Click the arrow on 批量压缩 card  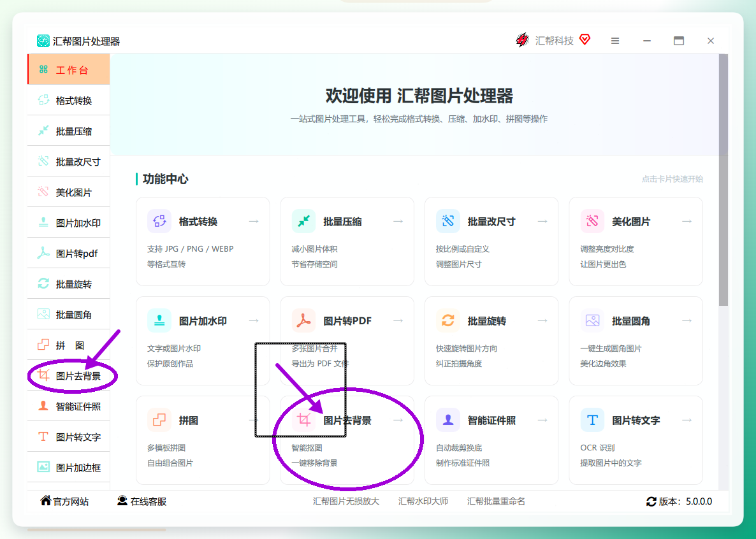click(x=398, y=221)
